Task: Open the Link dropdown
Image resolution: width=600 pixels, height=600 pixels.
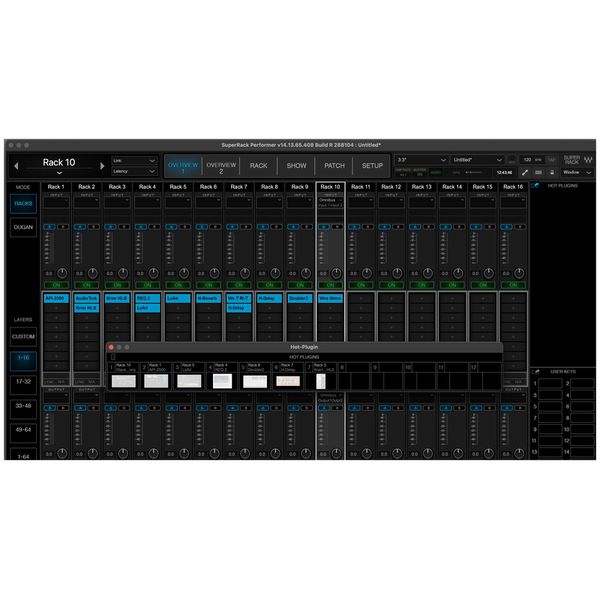Action: pos(134,161)
